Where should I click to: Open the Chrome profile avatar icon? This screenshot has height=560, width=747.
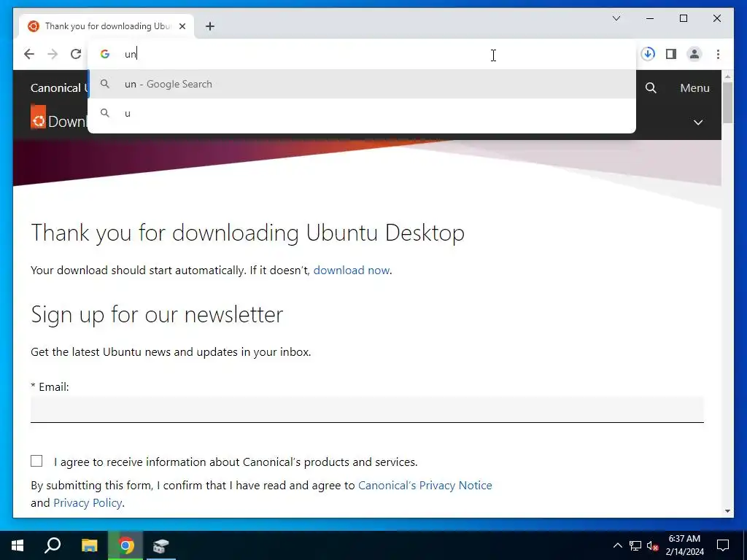coord(694,54)
